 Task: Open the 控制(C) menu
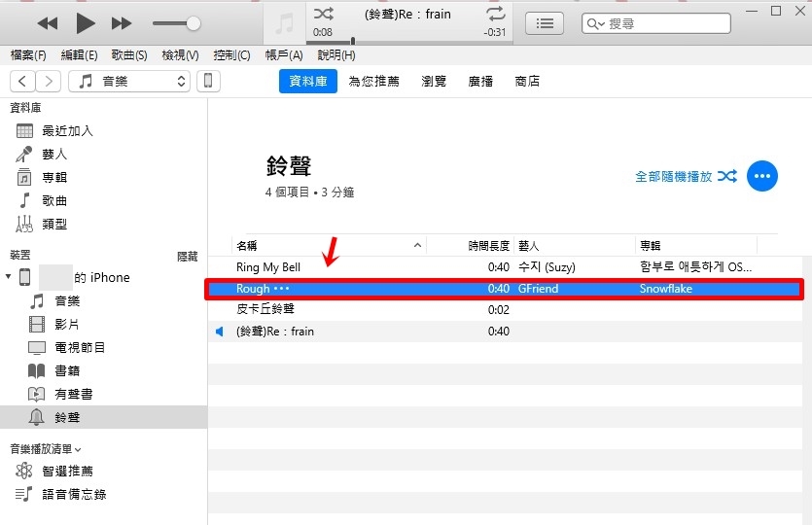(231, 54)
